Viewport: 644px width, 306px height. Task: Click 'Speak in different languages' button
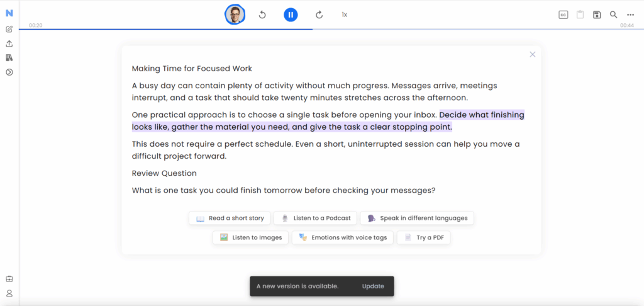[x=417, y=218]
